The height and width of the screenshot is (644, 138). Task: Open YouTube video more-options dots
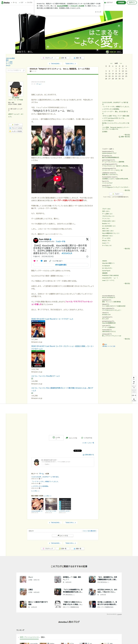(79, 168)
